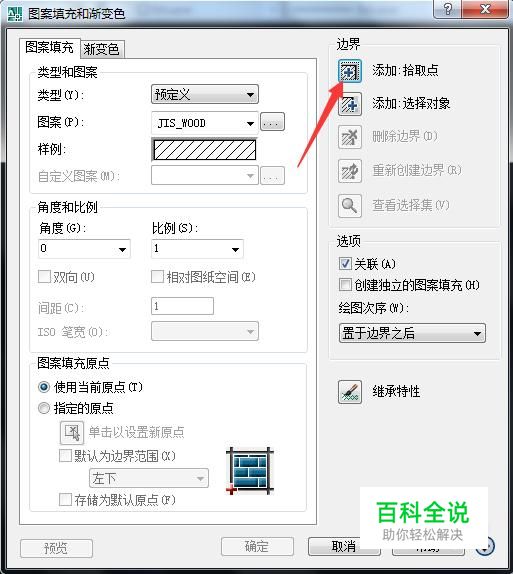Click the Recreate Boundary (重新创建边界) icon
This screenshot has height=574, width=513.
click(350, 171)
